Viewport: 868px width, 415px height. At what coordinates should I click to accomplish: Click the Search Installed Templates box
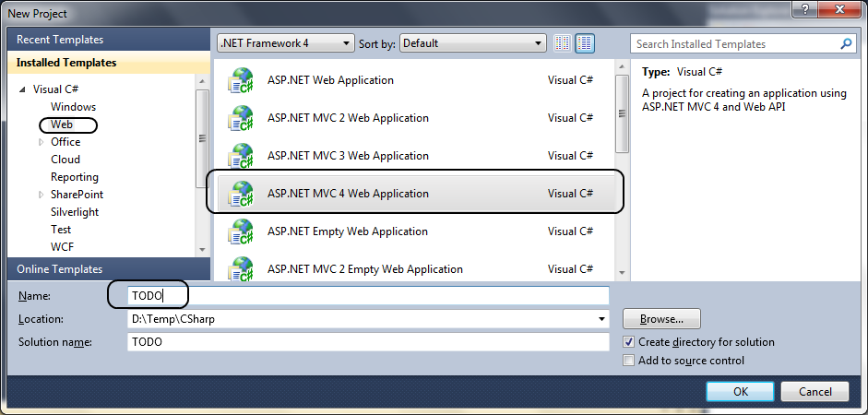743,43
